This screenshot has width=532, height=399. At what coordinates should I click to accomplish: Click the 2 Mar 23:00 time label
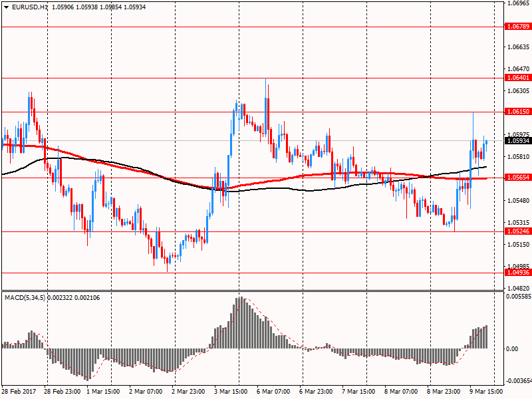tap(188, 391)
